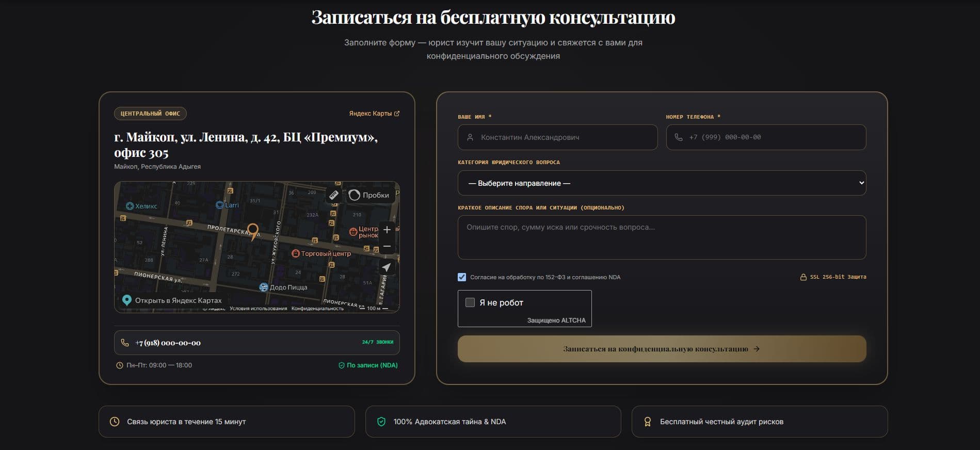Click the Ваше имя input field
The image size is (980, 450).
pos(557,137)
